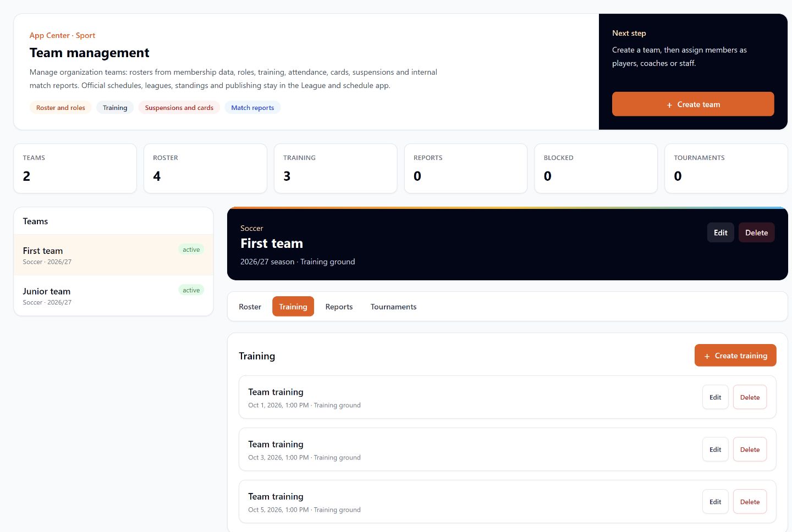Click the Soccer label above First team

(252, 228)
